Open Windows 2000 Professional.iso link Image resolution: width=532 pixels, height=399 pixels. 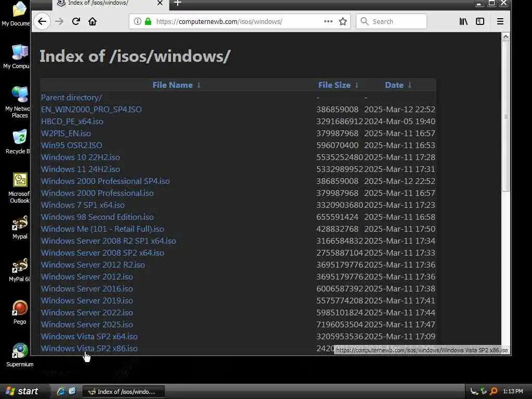[x=97, y=193]
